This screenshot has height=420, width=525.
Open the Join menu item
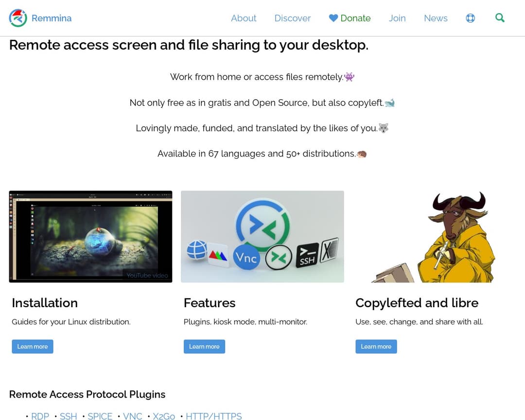click(397, 18)
